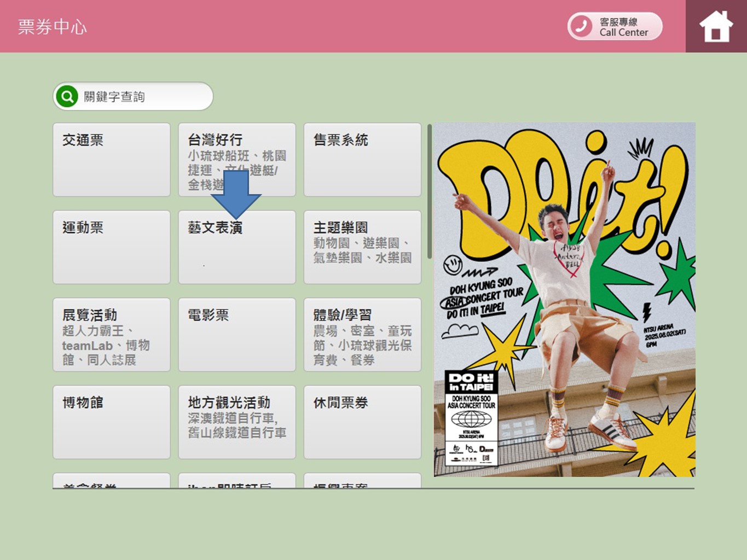Select the 博物館 tile

coord(111,422)
